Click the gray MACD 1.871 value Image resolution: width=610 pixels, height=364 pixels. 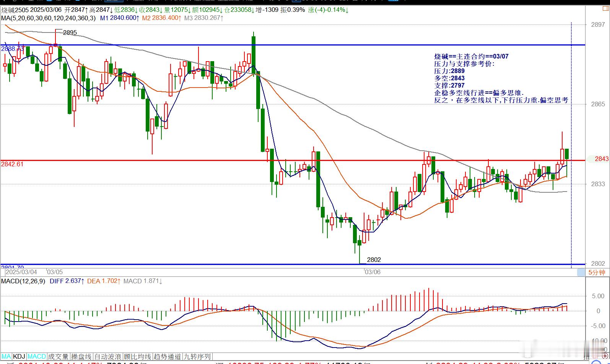tap(143, 281)
